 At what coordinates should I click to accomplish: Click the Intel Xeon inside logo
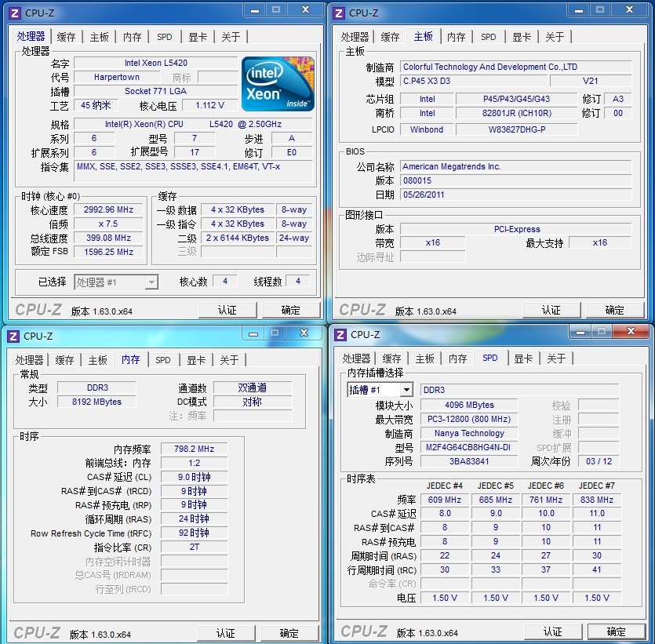pos(278,83)
